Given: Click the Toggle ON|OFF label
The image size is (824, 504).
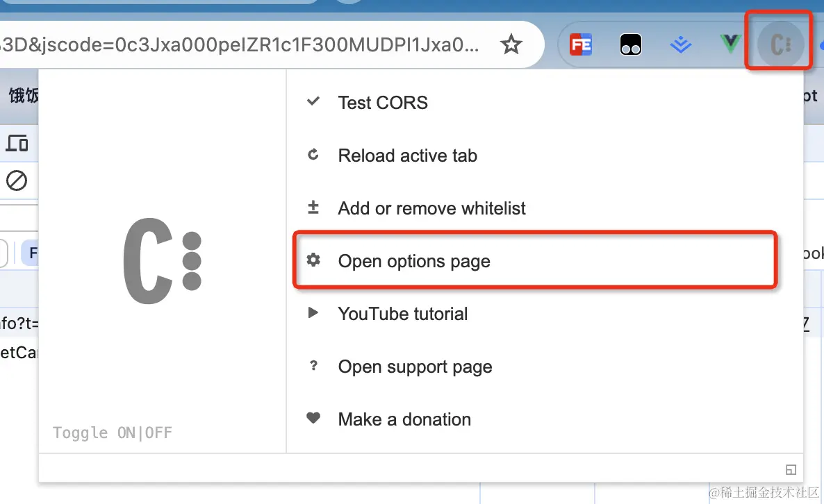Looking at the screenshot, I should point(113,432).
